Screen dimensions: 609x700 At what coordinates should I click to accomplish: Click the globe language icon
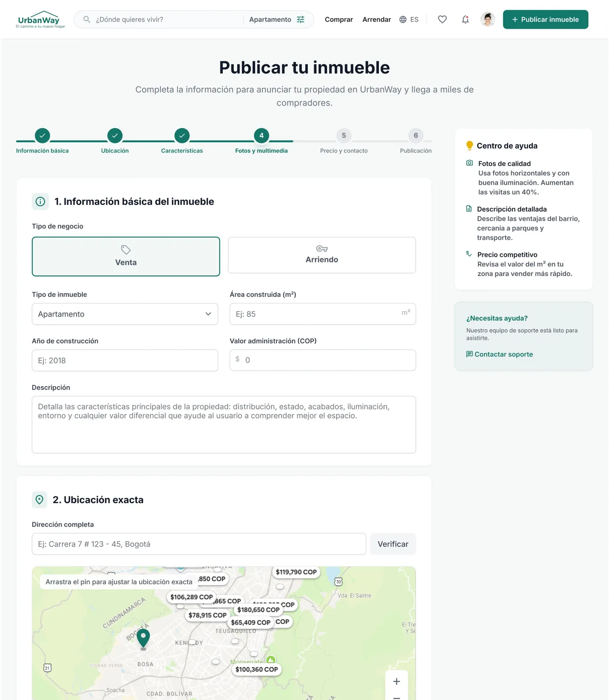click(x=403, y=20)
